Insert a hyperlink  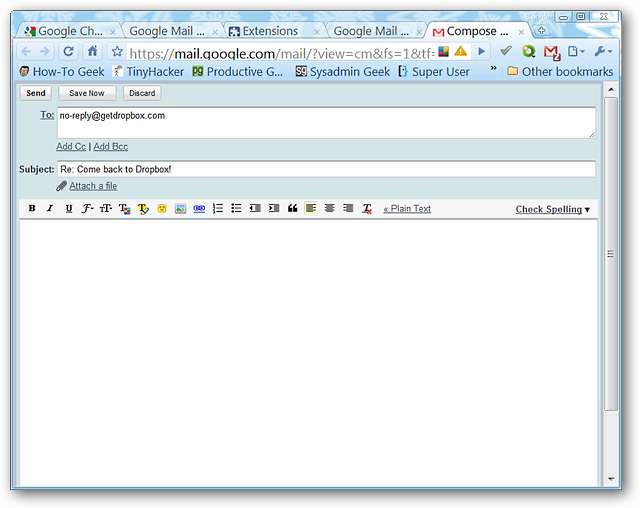[199, 209]
